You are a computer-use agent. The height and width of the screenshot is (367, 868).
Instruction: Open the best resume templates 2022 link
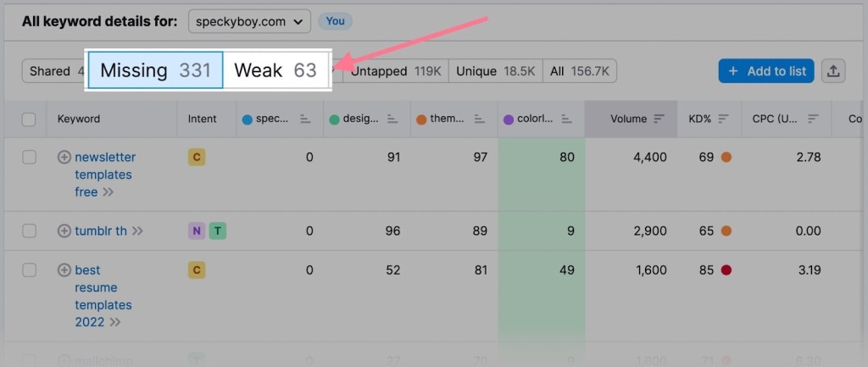(103, 296)
